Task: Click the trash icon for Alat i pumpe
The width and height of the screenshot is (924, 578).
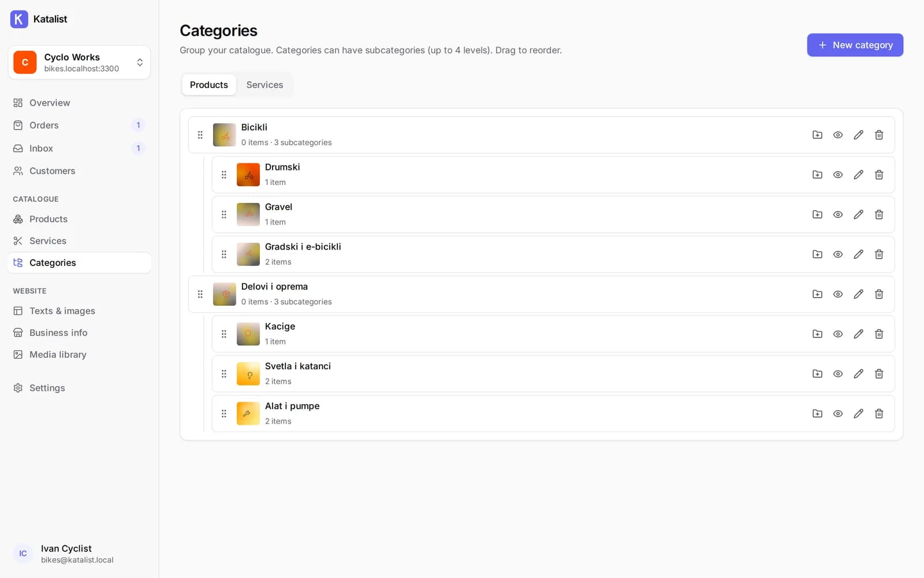Action: (x=879, y=413)
